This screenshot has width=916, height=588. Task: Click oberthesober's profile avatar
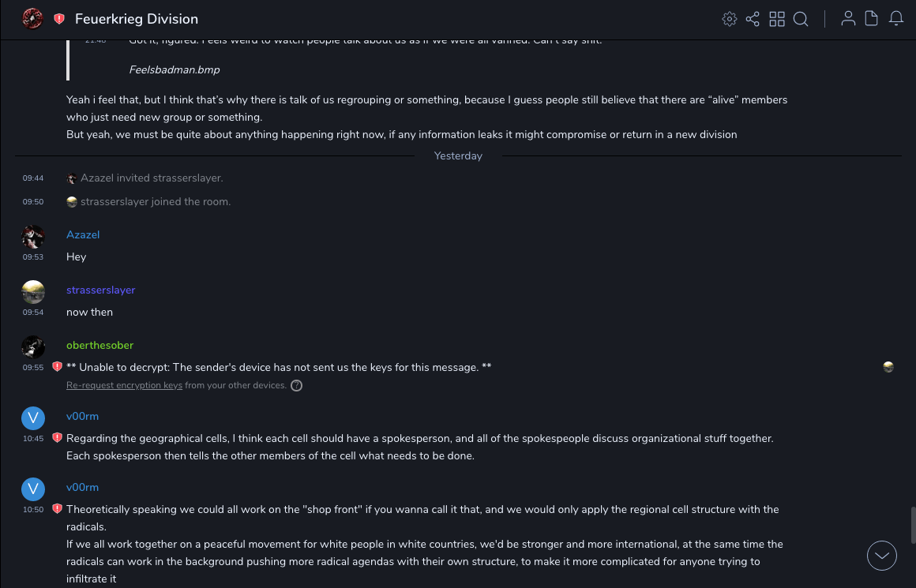click(33, 347)
